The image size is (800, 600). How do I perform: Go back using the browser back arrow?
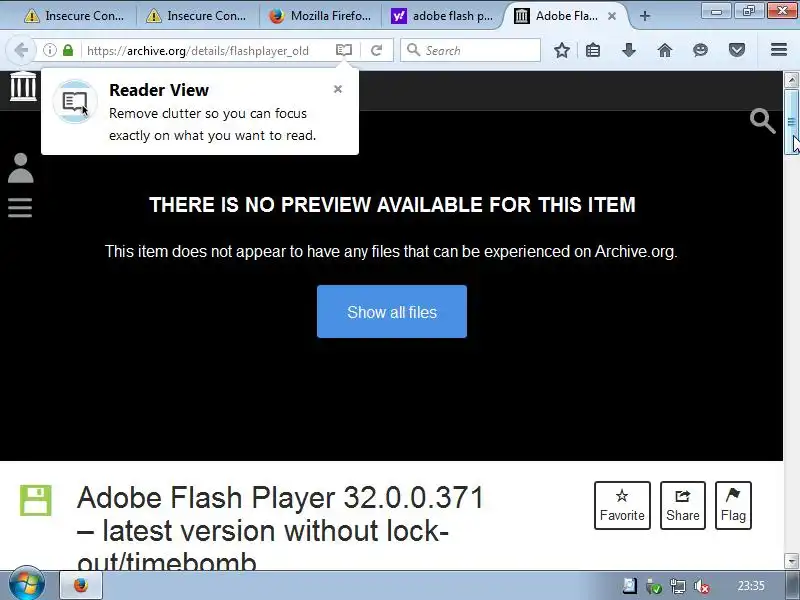click(21, 50)
